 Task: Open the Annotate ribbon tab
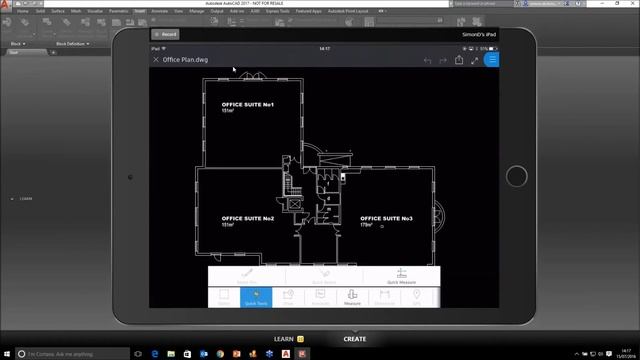pos(160,11)
